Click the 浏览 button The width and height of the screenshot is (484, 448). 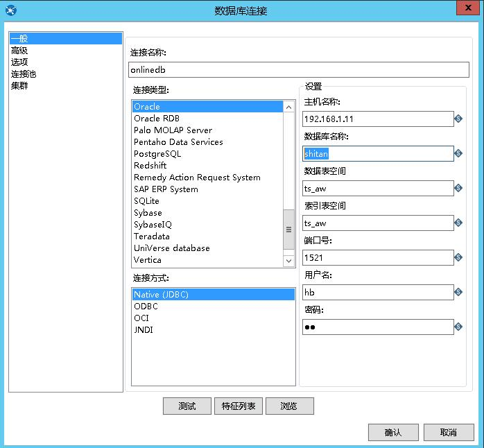[x=290, y=406]
